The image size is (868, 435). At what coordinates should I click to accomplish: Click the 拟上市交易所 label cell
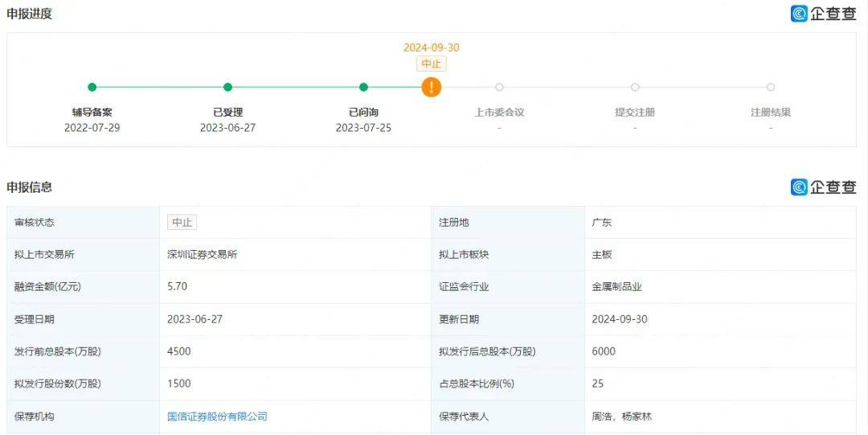(x=83, y=255)
